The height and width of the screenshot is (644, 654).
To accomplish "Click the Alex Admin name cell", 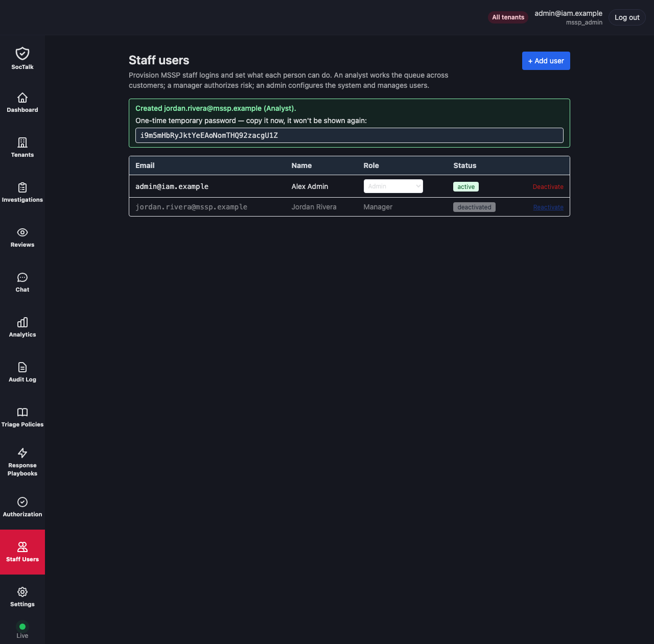I will click(x=310, y=186).
